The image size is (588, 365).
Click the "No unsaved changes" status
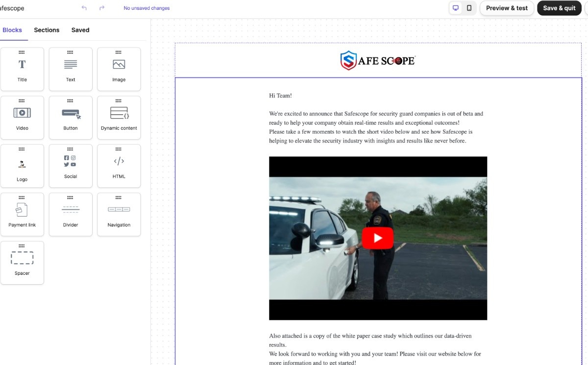147,8
